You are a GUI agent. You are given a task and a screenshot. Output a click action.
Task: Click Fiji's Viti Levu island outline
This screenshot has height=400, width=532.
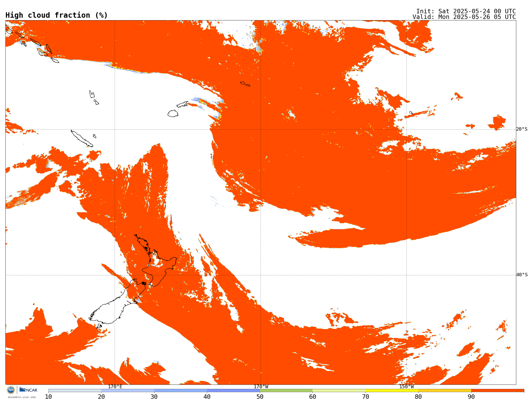pyautogui.click(x=173, y=113)
